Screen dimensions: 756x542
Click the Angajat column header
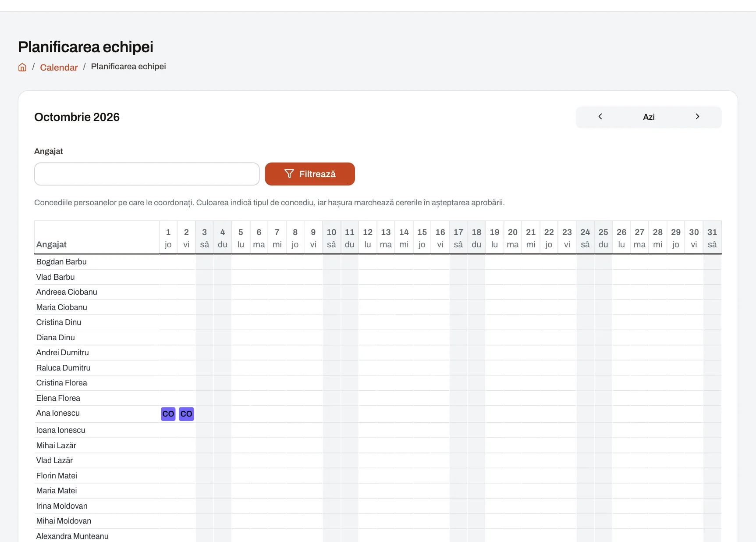97,238
